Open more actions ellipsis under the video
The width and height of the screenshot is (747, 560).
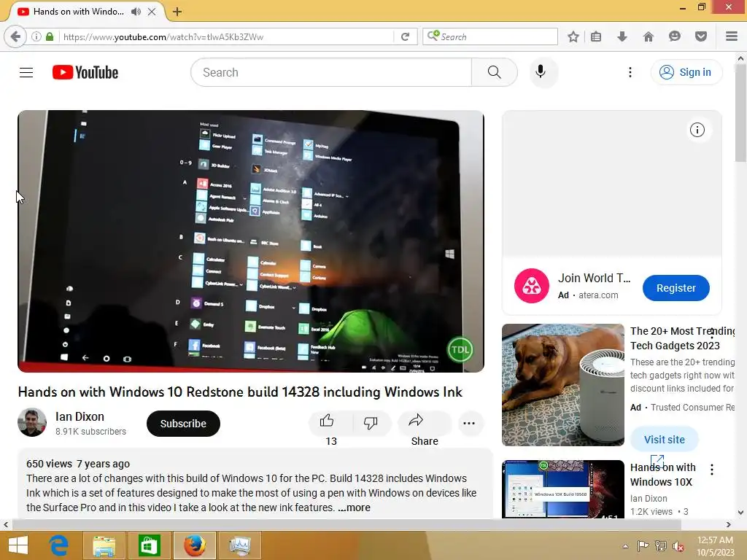tap(469, 424)
